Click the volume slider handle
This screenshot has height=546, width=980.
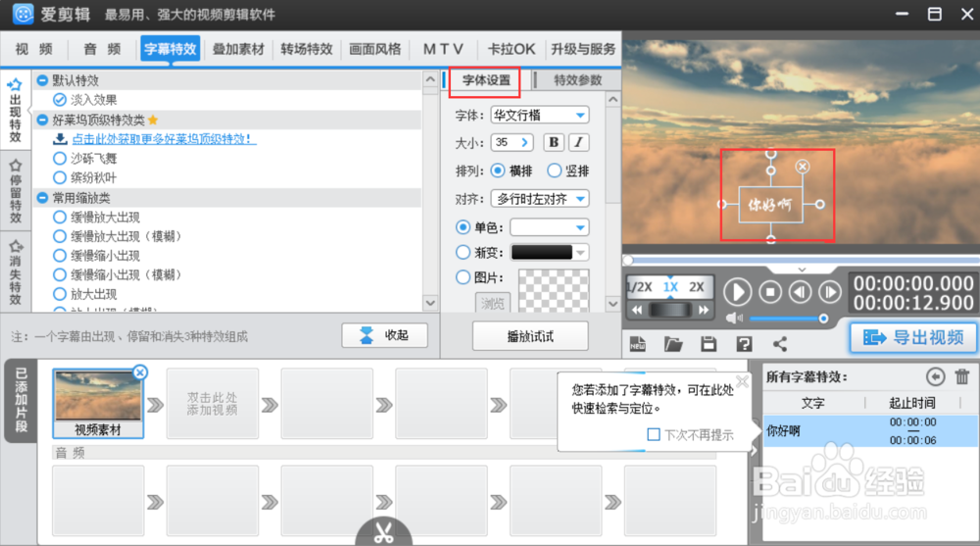point(824,319)
